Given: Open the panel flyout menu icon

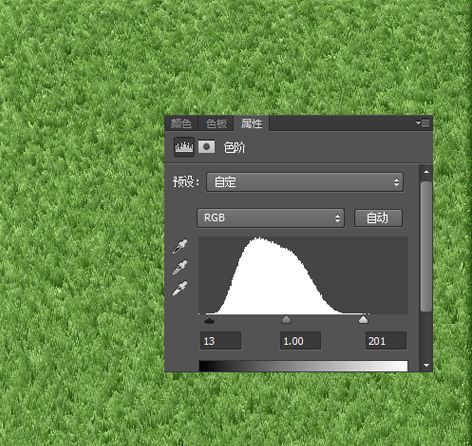Looking at the screenshot, I should [423, 123].
